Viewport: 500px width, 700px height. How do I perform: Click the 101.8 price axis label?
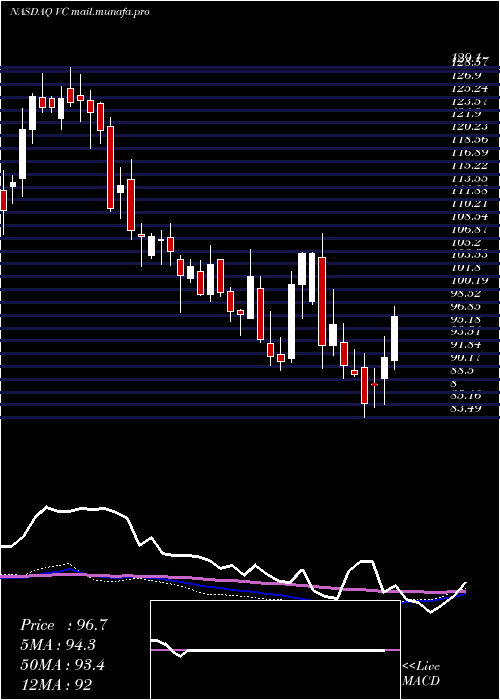(467, 268)
